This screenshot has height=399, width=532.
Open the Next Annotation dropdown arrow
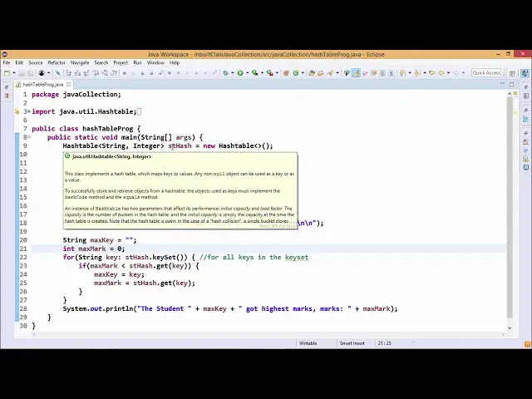(x=410, y=73)
